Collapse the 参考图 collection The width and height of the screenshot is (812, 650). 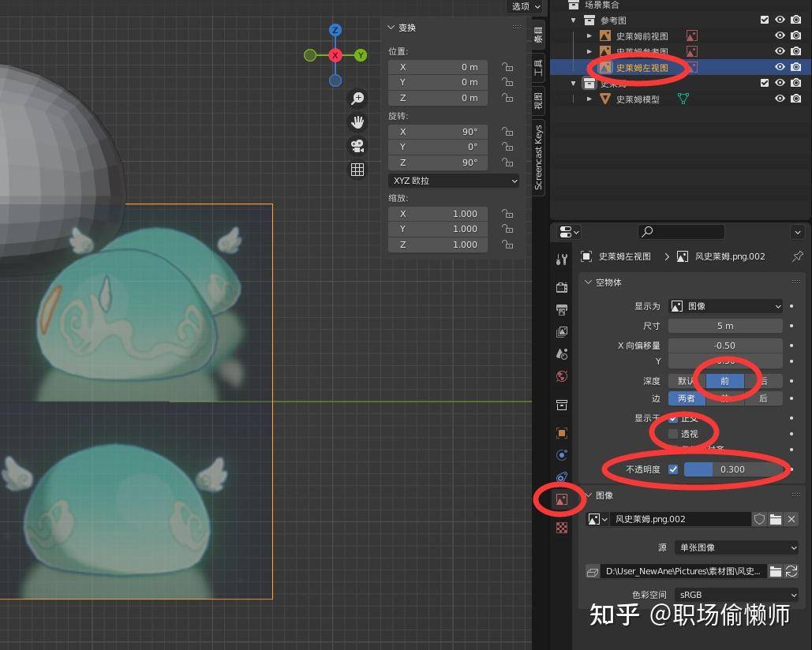(573, 21)
